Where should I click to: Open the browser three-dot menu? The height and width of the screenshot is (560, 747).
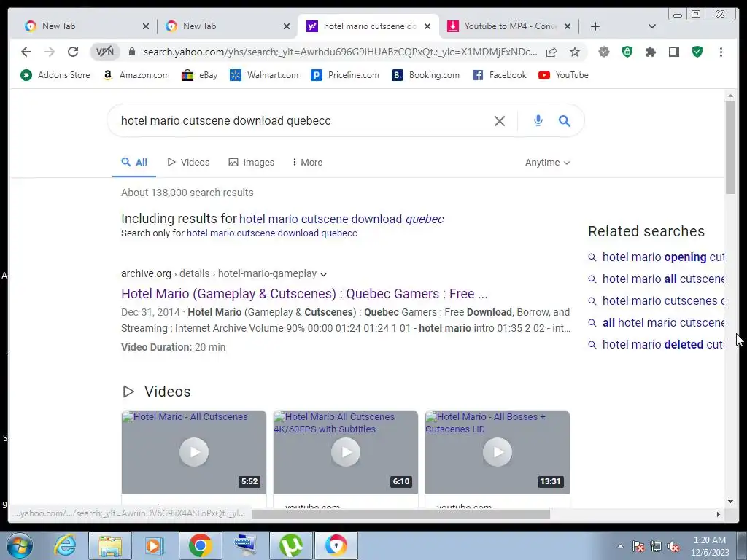click(721, 52)
